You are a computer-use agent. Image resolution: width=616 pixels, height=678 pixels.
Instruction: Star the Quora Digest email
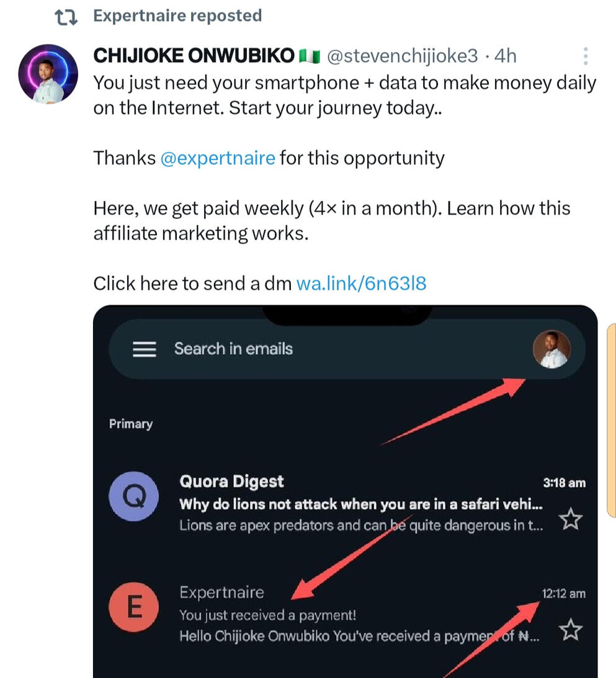click(x=570, y=519)
